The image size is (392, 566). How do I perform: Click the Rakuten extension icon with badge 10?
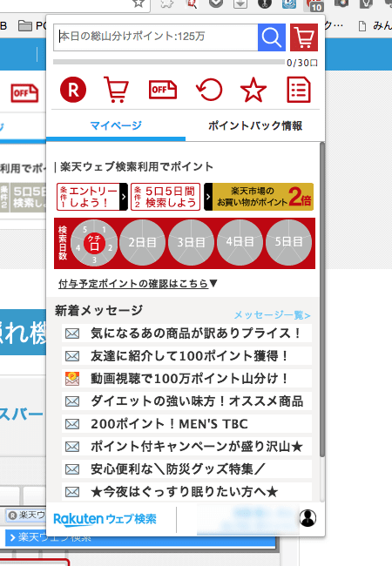coord(313,5)
